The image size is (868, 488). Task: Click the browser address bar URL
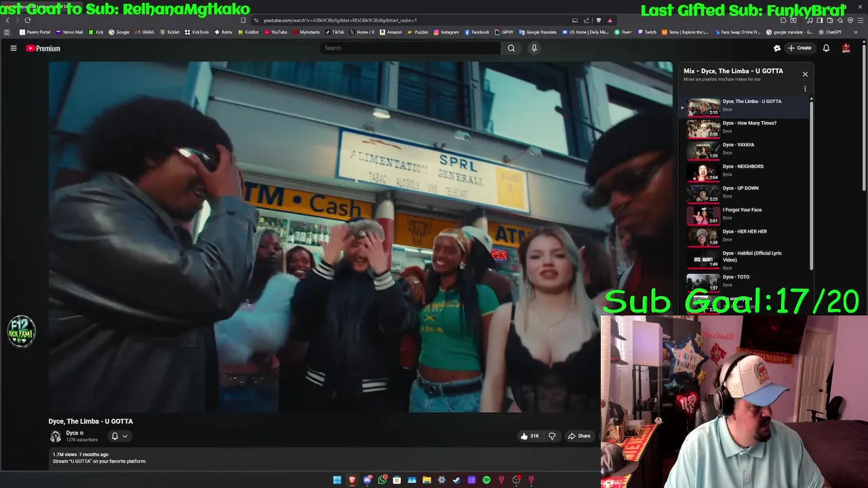(x=340, y=20)
